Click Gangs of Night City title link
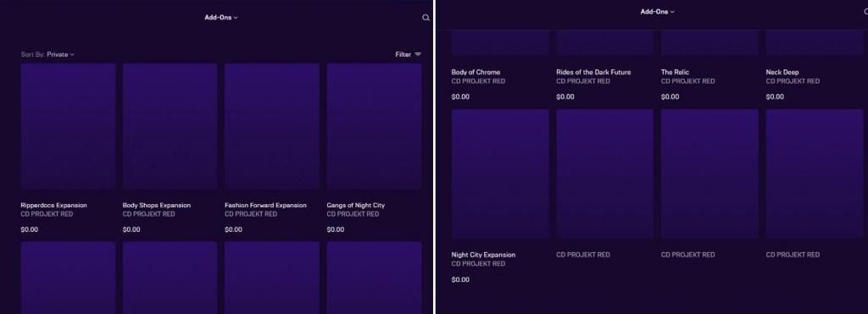This screenshot has height=314, width=868. click(355, 205)
